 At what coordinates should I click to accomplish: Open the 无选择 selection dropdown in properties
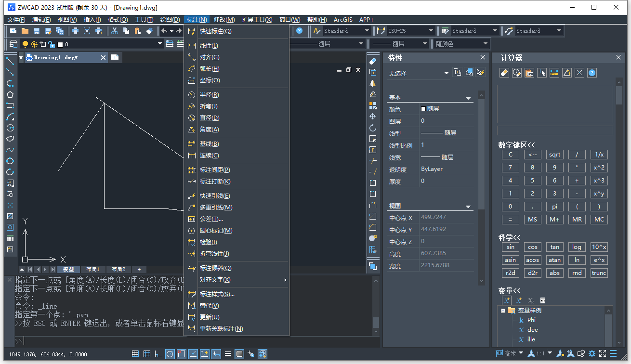446,73
